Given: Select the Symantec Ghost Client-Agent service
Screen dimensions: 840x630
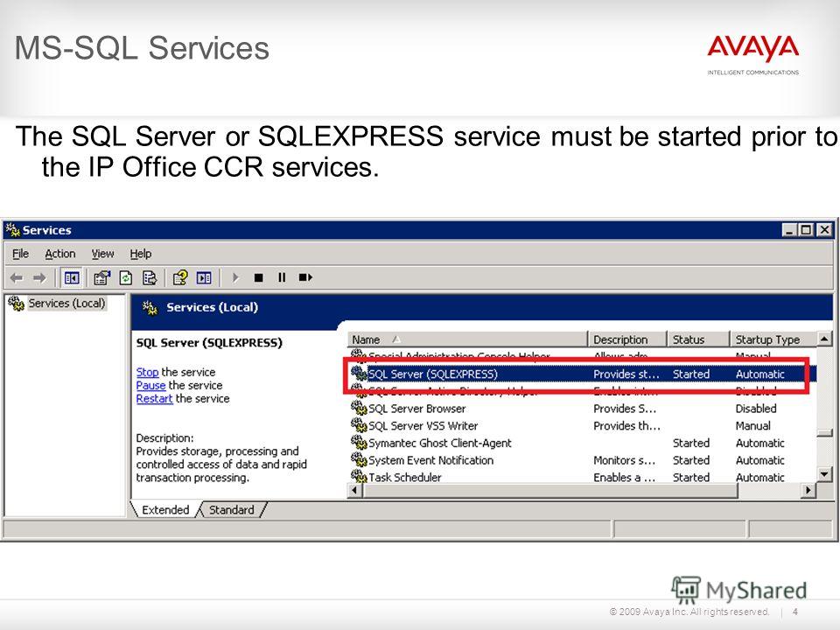Looking at the screenshot, I should pos(583,443).
